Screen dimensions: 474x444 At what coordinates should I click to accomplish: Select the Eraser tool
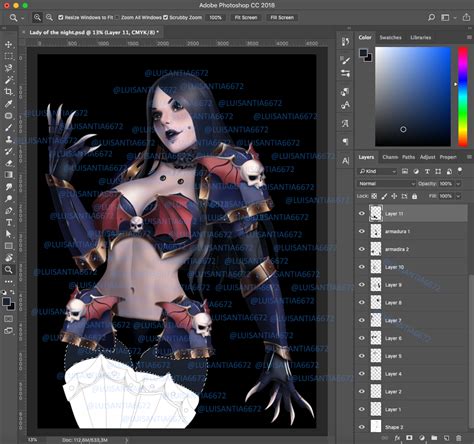point(9,163)
